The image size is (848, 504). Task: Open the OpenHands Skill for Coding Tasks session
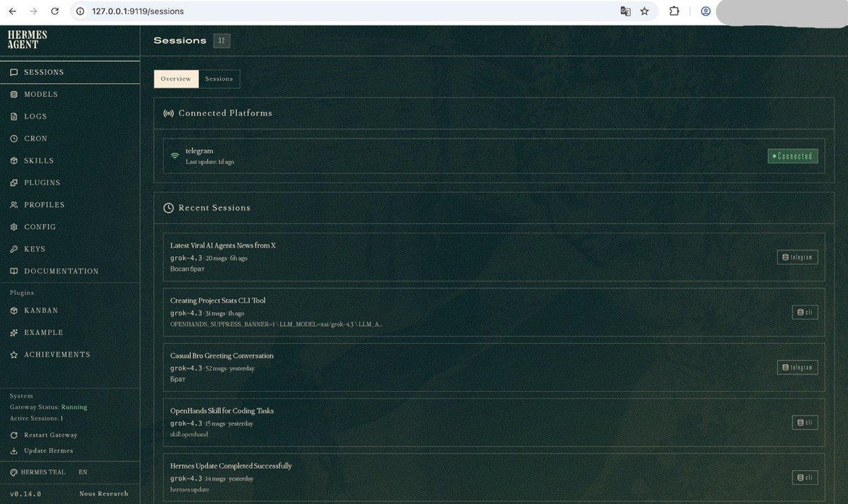pyautogui.click(x=494, y=423)
